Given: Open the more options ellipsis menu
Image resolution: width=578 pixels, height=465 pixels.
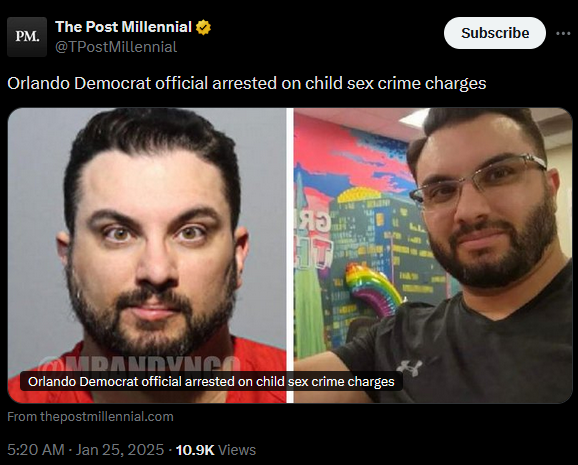Looking at the screenshot, I should click(x=563, y=33).
